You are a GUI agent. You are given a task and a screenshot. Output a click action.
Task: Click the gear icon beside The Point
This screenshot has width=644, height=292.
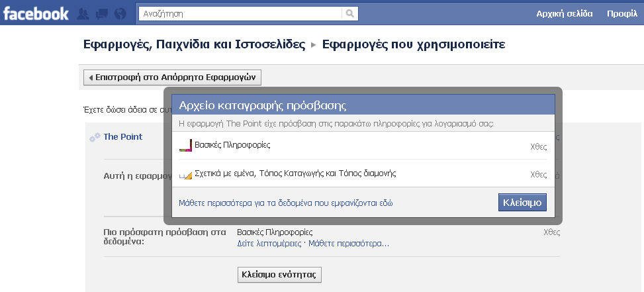(95, 137)
